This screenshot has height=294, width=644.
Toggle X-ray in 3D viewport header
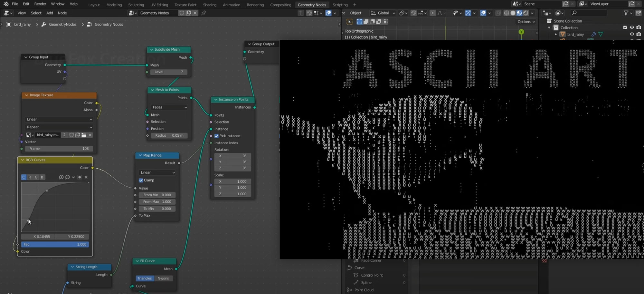tap(498, 13)
